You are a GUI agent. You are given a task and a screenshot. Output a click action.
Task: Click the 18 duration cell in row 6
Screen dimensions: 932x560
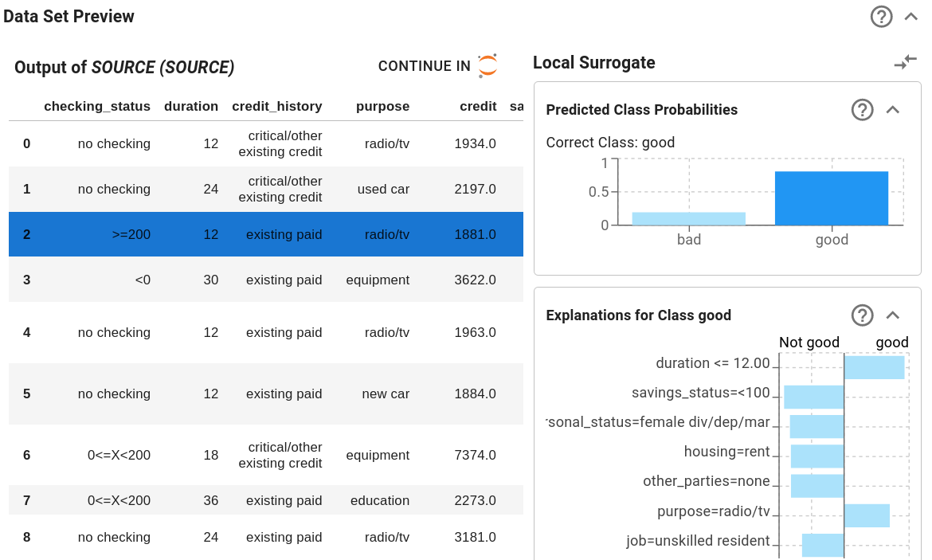point(211,455)
